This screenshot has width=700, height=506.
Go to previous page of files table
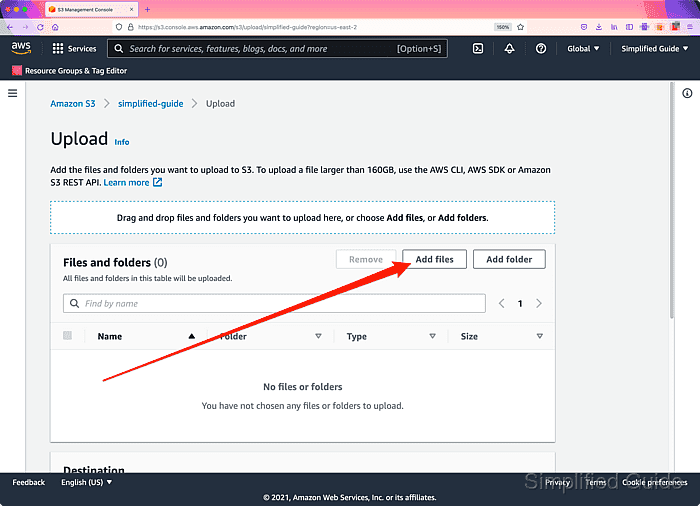tap(501, 304)
